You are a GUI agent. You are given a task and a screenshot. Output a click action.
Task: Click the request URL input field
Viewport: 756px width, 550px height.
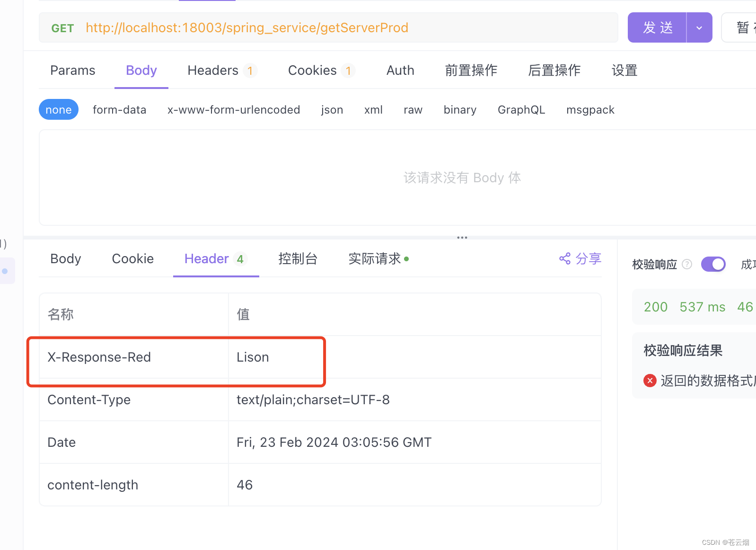pyautogui.click(x=328, y=27)
